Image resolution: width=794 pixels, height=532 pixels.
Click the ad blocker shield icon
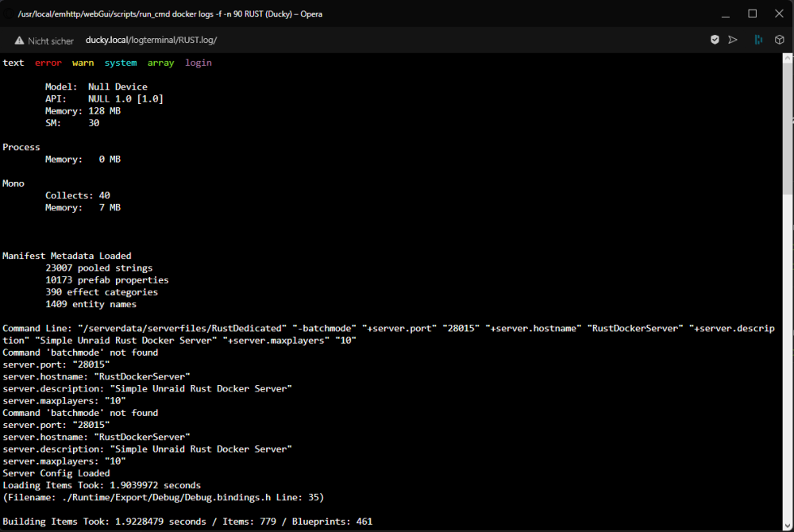tap(715, 40)
